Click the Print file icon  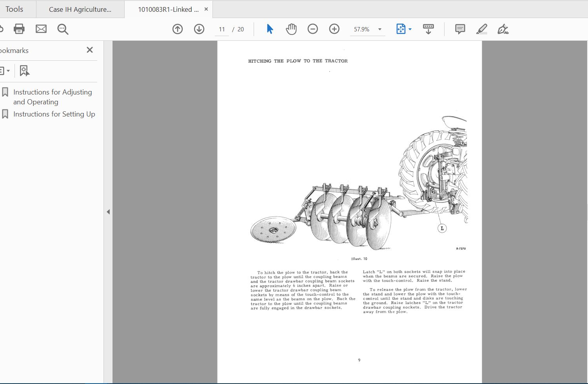19,29
